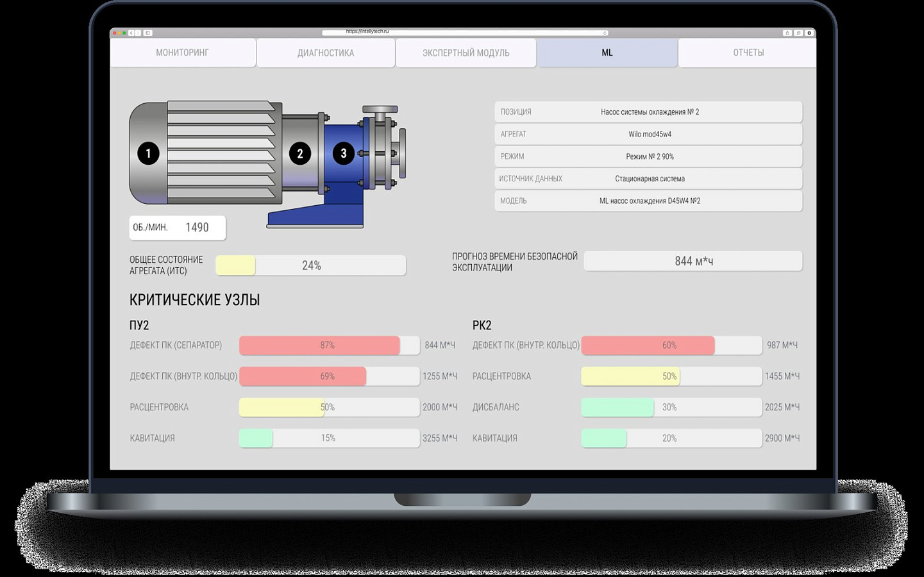
Task: Click the РК2 РАСЦЕНТРОВКА 50% bar
Action: pos(671,376)
